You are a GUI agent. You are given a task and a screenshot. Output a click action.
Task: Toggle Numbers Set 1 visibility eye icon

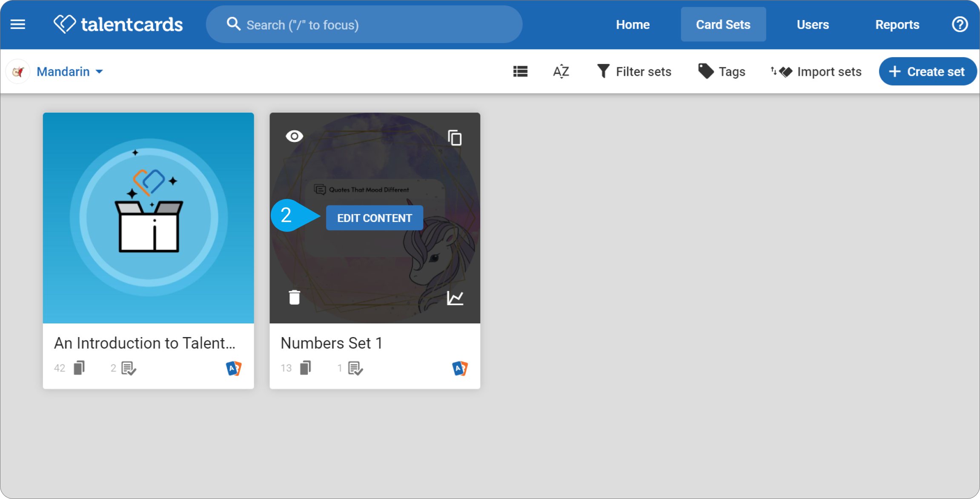pos(294,136)
